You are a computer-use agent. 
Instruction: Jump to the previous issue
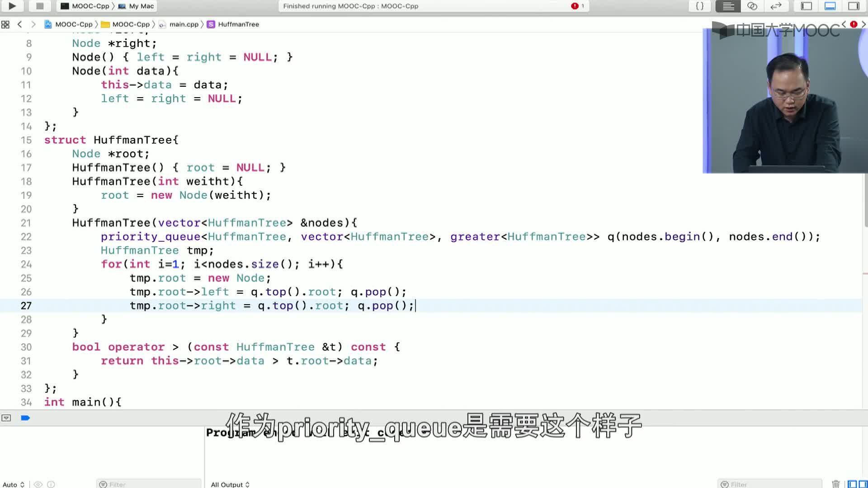tap(844, 24)
